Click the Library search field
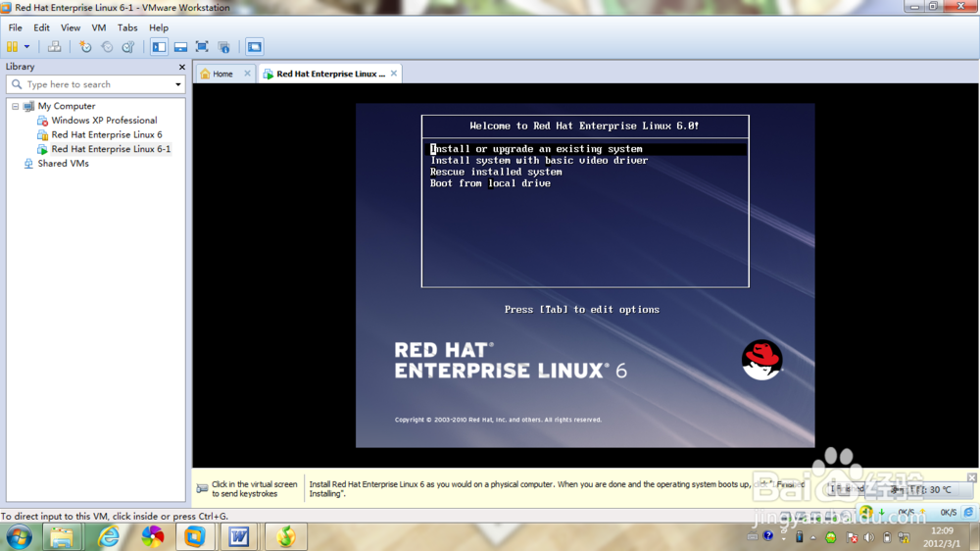 (x=96, y=84)
